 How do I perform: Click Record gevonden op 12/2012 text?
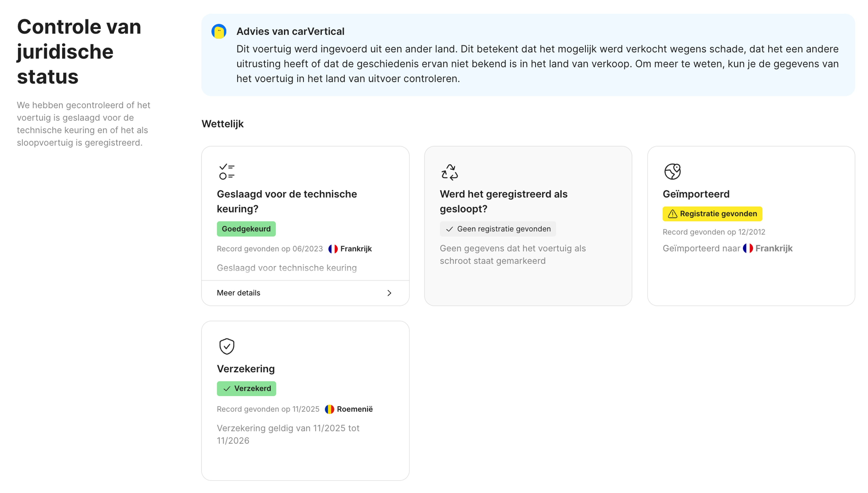(x=714, y=232)
